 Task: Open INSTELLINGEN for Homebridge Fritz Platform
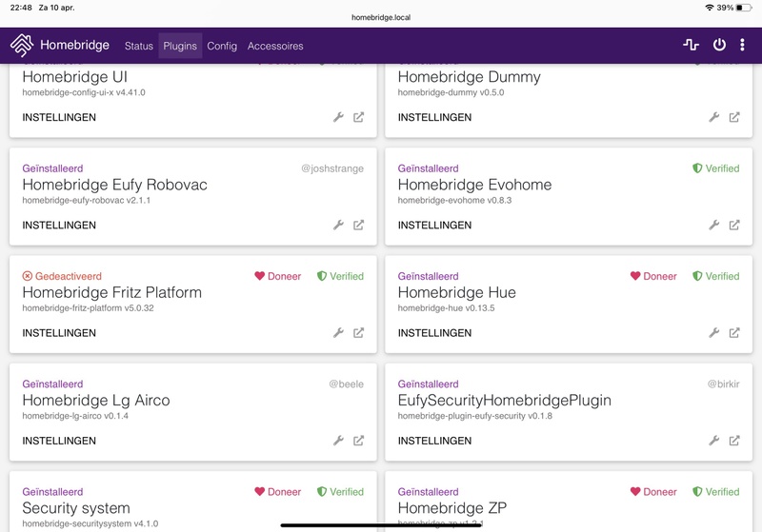59,333
